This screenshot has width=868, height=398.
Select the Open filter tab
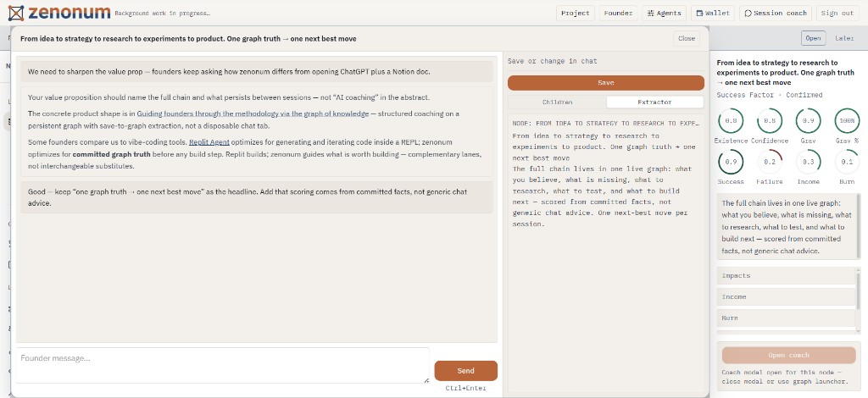pos(813,38)
